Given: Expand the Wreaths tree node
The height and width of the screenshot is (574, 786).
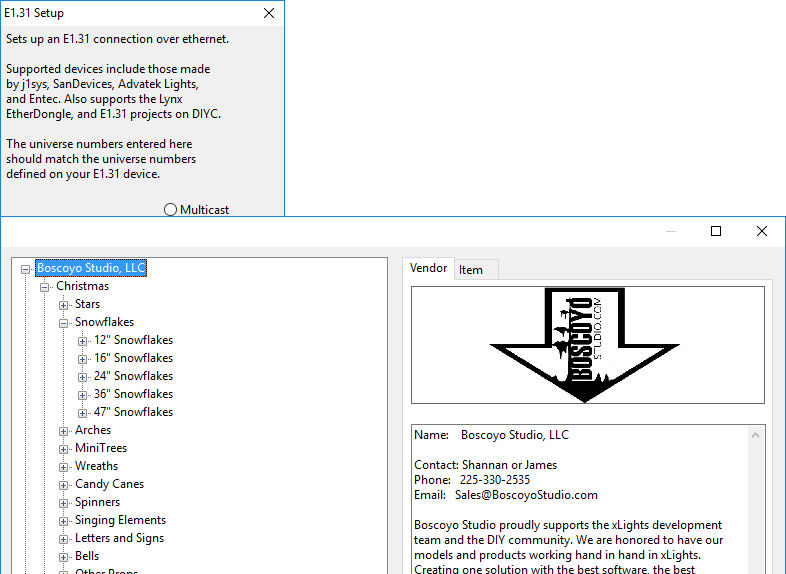Looking at the screenshot, I should click(63, 467).
